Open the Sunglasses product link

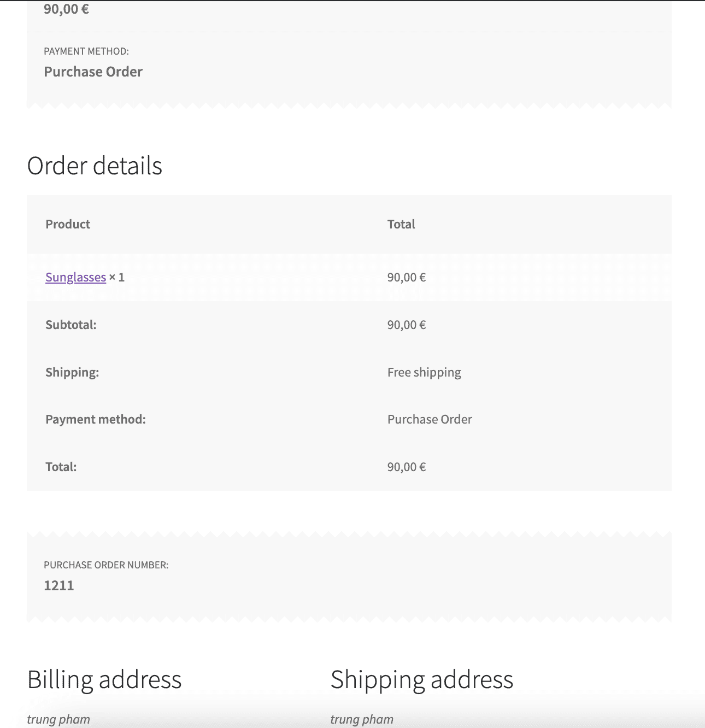pyautogui.click(x=75, y=277)
